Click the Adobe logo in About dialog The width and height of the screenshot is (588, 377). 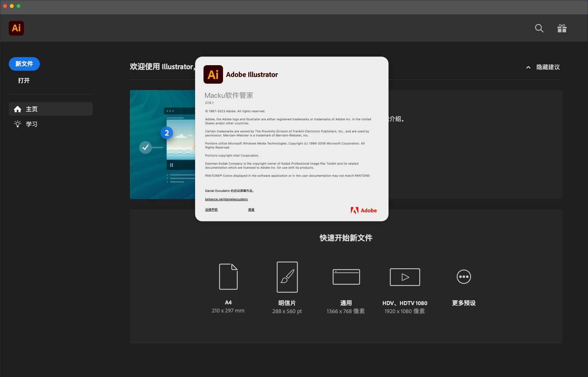[364, 210]
